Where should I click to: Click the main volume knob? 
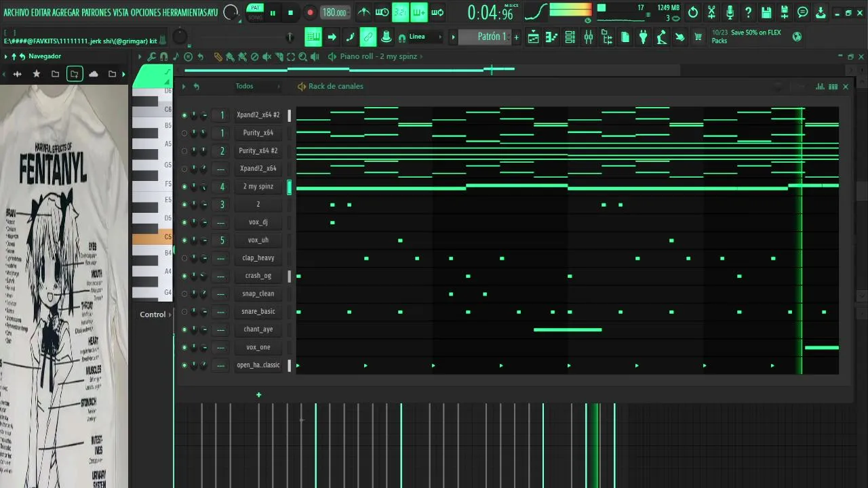click(231, 12)
